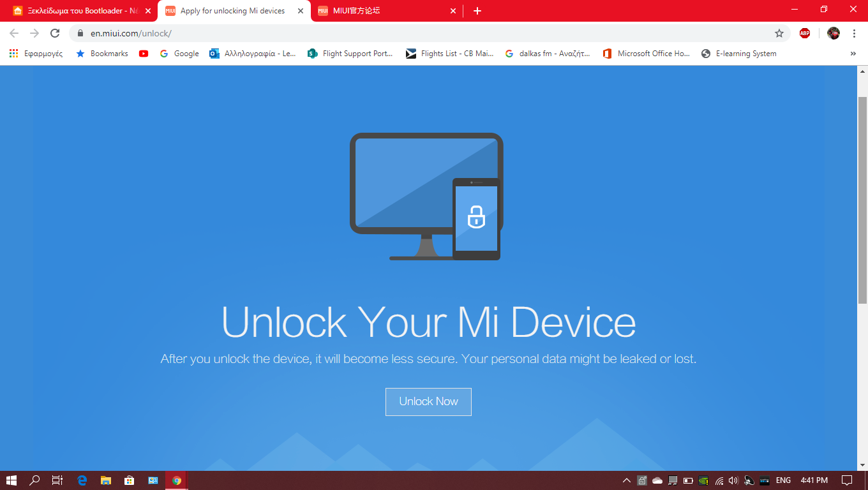868x490 pixels.
Task: Open the Microsoft Office Home bookmark
Action: coord(647,54)
